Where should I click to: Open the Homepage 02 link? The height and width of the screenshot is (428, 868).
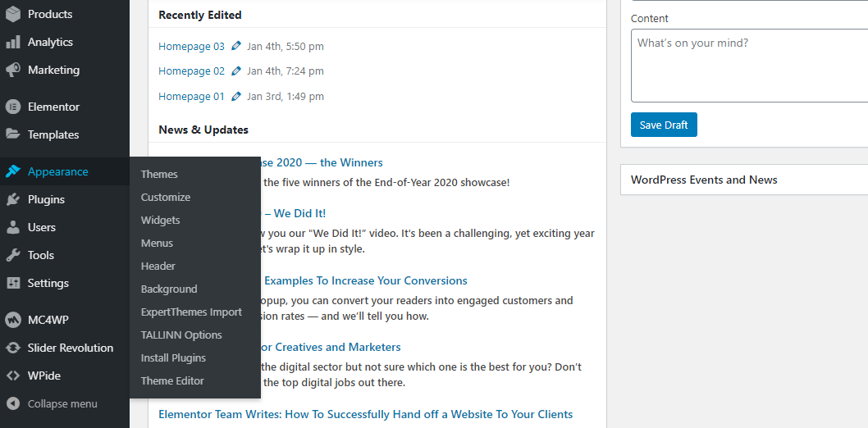coord(191,71)
